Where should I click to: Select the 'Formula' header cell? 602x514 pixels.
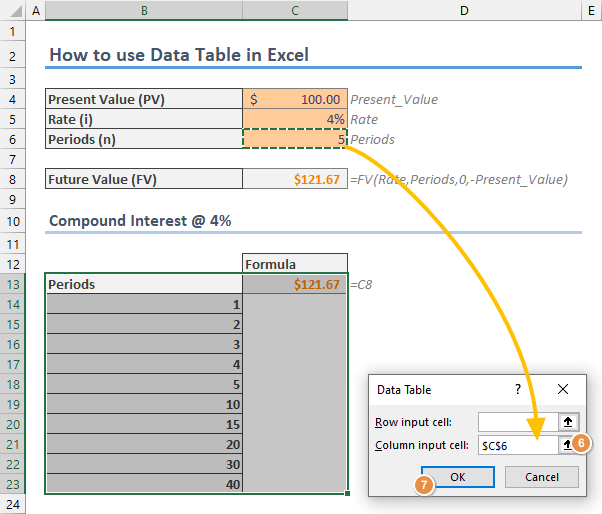point(295,264)
